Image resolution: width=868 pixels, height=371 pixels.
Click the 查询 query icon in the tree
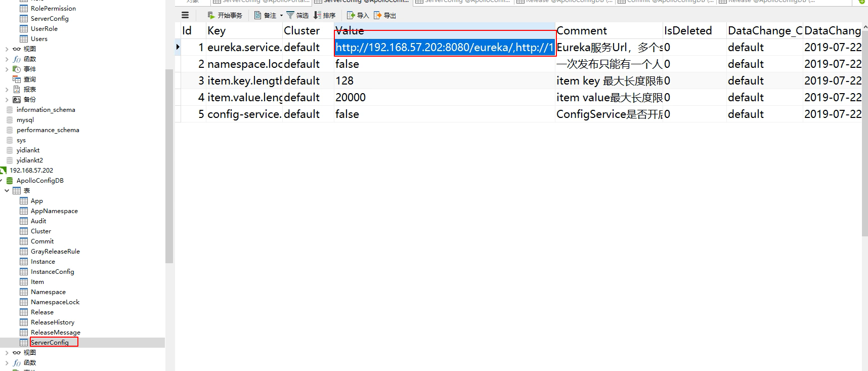coord(17,79)
